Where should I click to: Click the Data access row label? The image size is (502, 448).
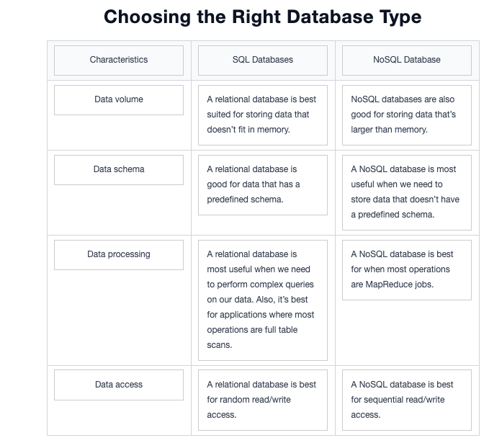[x=119, y=385]
